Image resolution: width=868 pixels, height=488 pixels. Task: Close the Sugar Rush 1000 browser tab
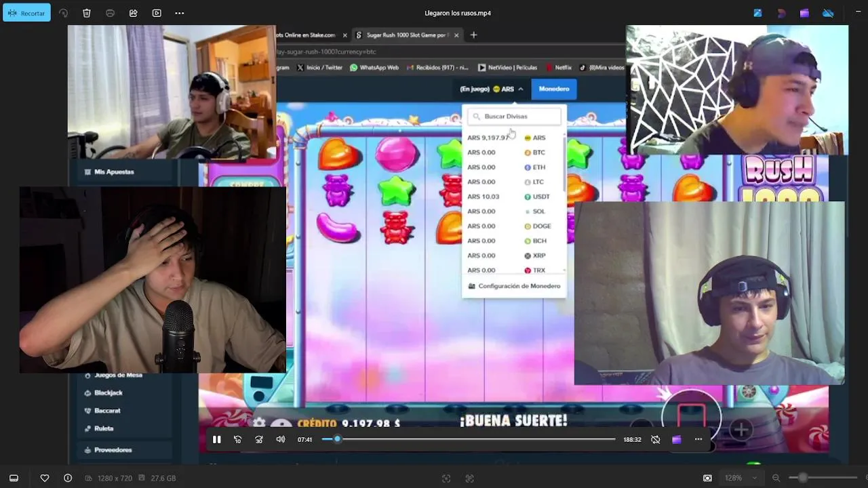(x=456, y=35)
